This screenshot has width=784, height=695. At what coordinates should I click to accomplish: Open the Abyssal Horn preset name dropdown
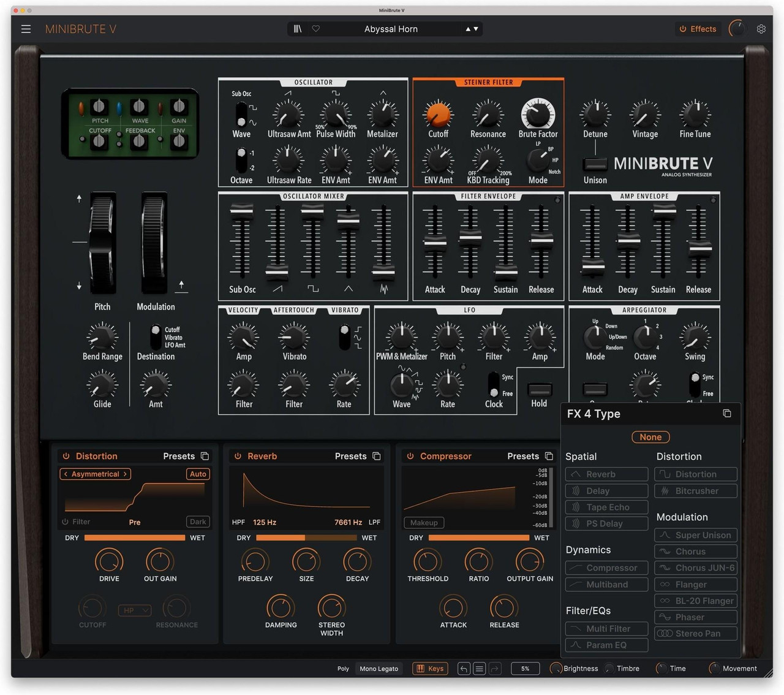(x=391, y=29)
